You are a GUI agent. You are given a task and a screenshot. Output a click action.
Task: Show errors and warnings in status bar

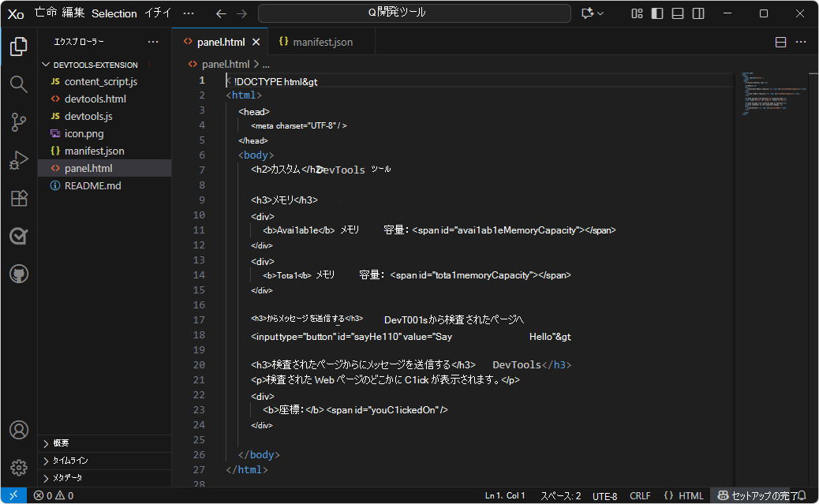(x=54, y=495)
